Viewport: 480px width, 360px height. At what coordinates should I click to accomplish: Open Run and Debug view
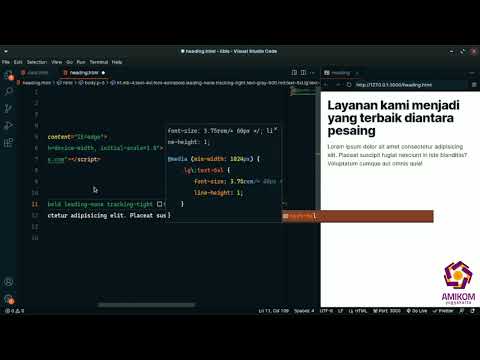pos(9,126)
